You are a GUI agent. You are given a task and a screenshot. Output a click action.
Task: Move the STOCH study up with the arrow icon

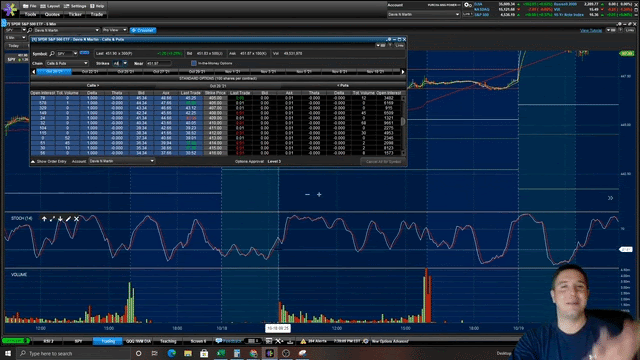44,219
